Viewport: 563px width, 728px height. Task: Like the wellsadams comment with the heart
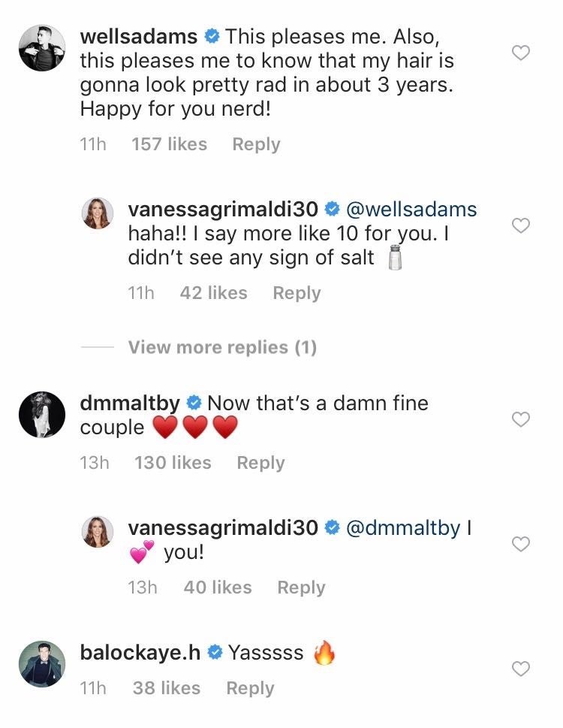520,52
